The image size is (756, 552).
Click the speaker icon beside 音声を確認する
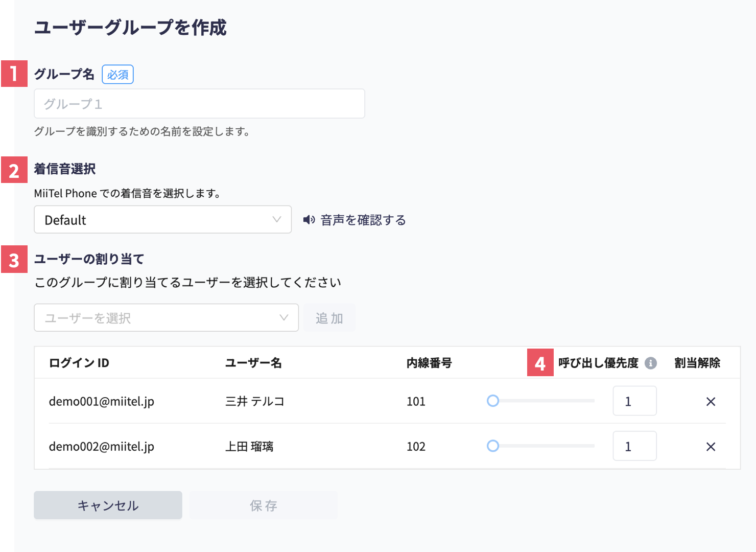click(x=309, y=220)
